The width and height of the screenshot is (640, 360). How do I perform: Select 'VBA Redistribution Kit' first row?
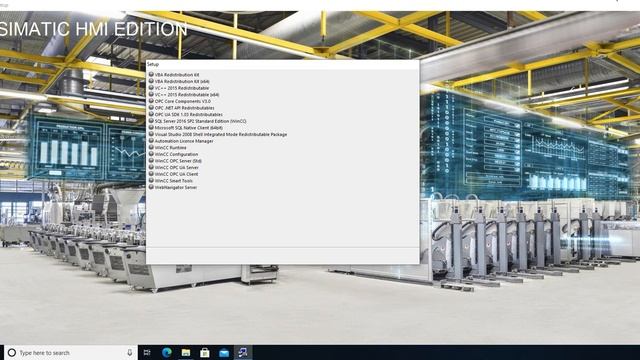coord(174,75)
